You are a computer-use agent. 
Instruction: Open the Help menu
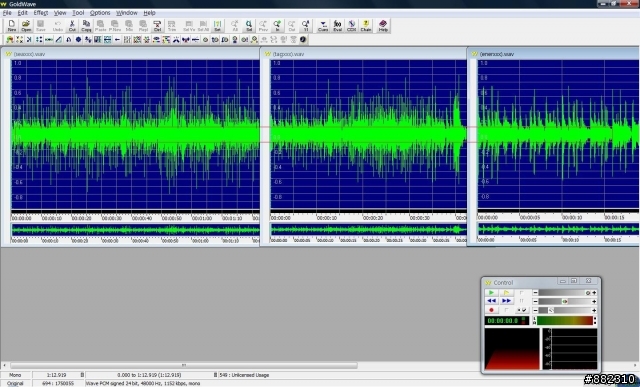pyautogui.click(x=149, y=13)
